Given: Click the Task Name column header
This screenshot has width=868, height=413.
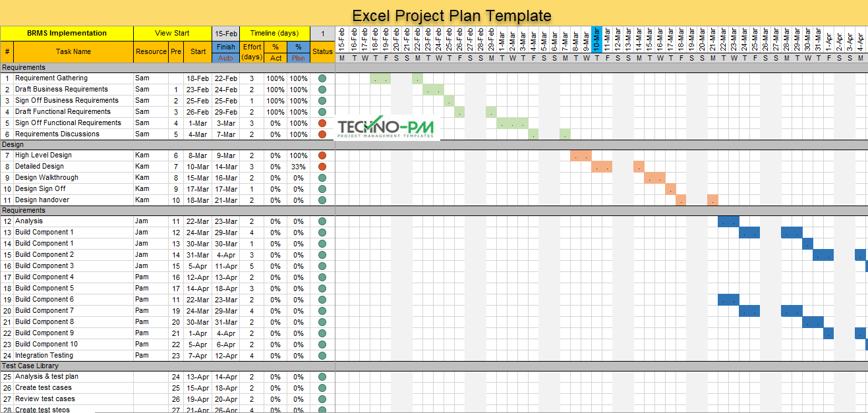Looking at the screenshot, I should [x=73, y=52].
